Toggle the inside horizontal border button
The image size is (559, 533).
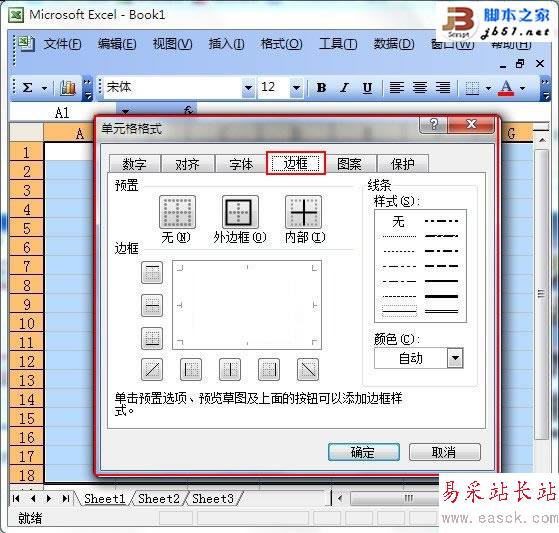[x=152, y=306]
